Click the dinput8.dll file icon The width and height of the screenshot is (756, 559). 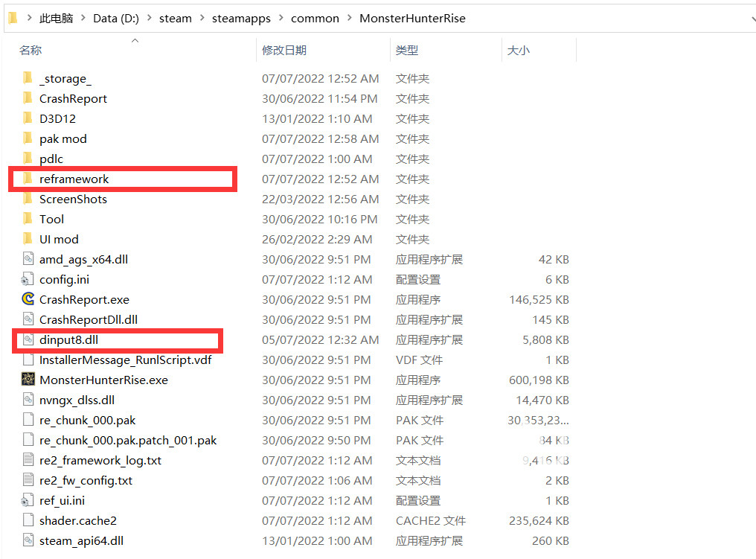click(28, 339)
